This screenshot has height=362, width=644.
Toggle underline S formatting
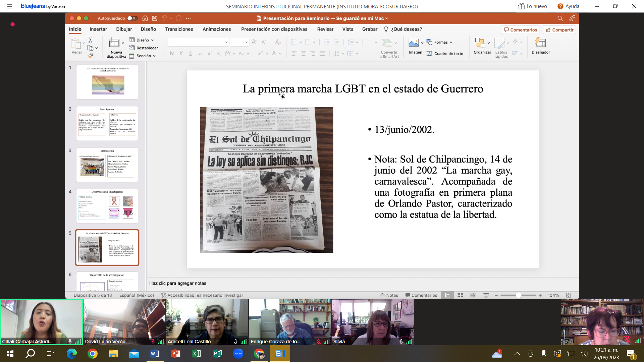191,53
